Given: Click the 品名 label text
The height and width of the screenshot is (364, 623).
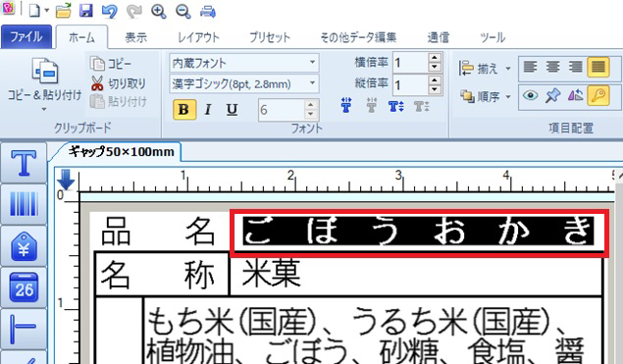Looking at the screenshot, I should [158, 232].
